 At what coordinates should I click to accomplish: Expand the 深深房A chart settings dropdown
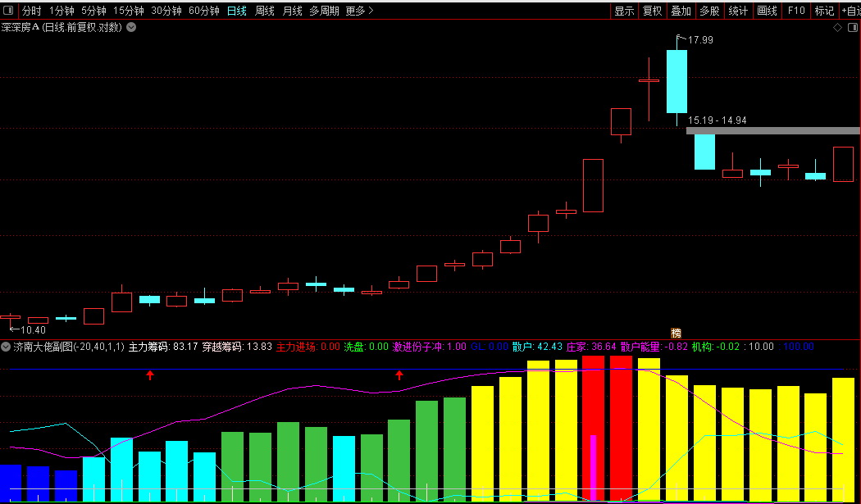(131, 27)
